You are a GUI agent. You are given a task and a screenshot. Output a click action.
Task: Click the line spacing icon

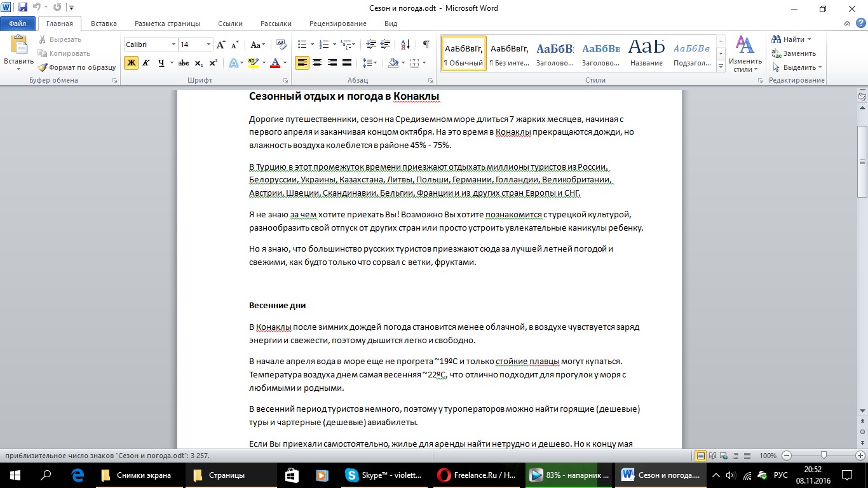tap(367, 63)
